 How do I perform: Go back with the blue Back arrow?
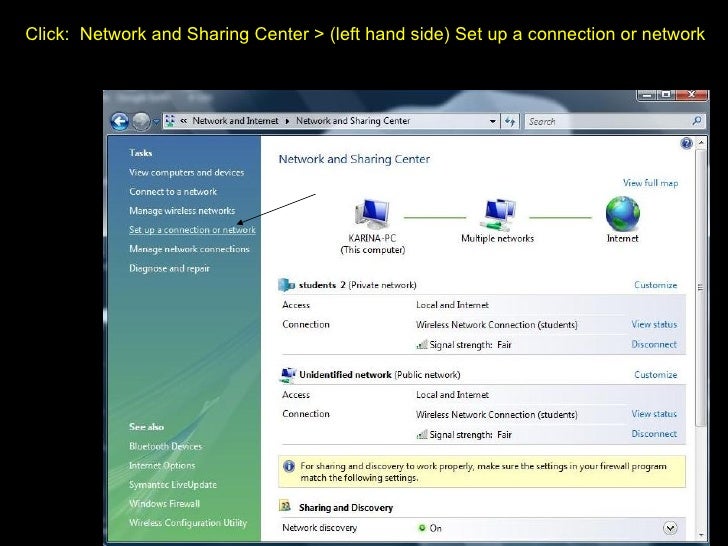pyautogui.click(x=119, y=122)
